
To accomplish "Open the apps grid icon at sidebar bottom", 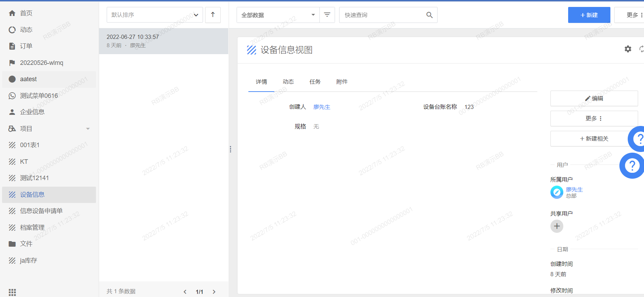I will 12,292.
